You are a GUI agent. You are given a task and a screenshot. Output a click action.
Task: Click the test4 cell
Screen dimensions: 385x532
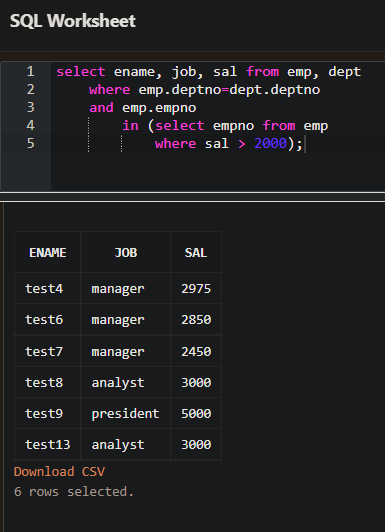tap(47, 288)
